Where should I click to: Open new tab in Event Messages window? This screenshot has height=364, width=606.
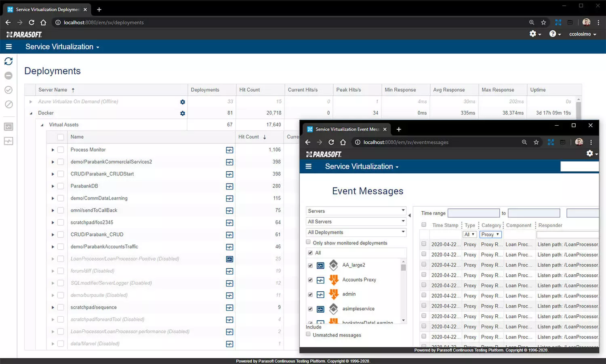399,129
